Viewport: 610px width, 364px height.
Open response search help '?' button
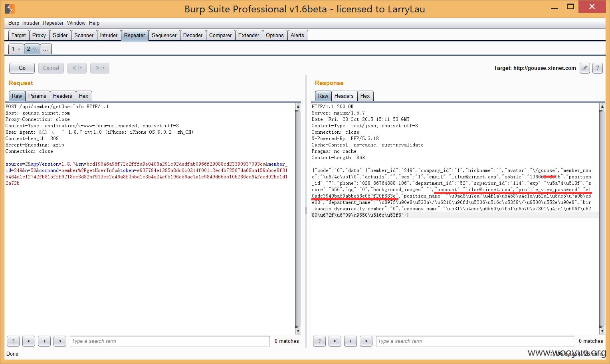click(319, 341)
